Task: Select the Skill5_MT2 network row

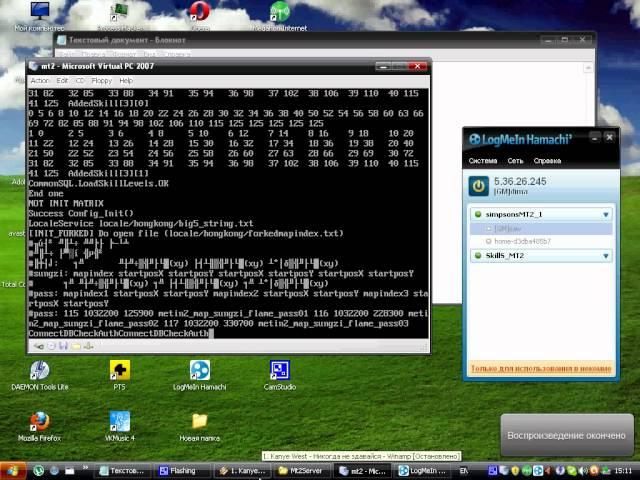Action: pos(541,256)
